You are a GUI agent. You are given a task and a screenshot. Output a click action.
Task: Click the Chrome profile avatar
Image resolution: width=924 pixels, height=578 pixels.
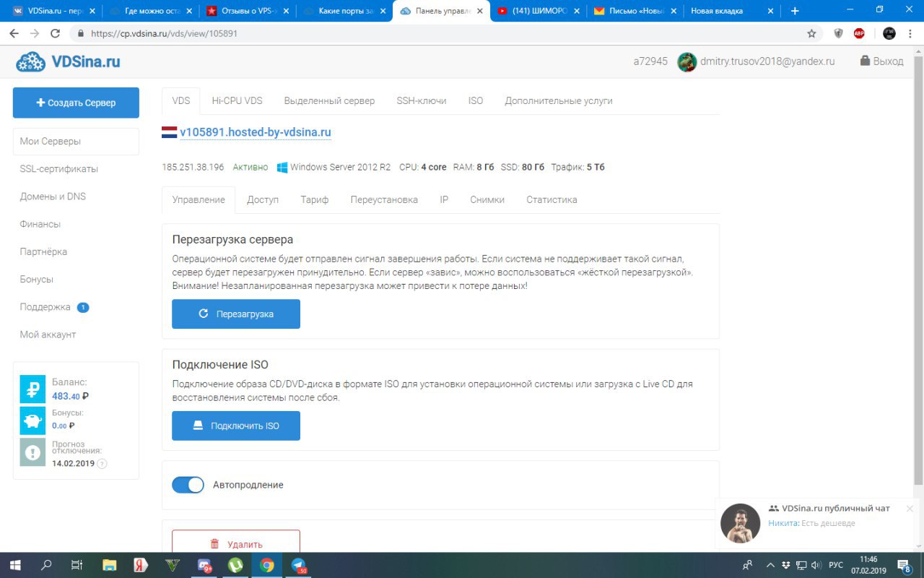point(889,33)
